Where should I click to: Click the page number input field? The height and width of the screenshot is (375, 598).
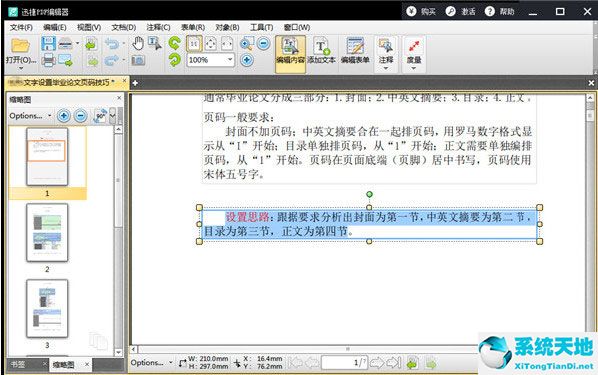(x=344, y=362)
